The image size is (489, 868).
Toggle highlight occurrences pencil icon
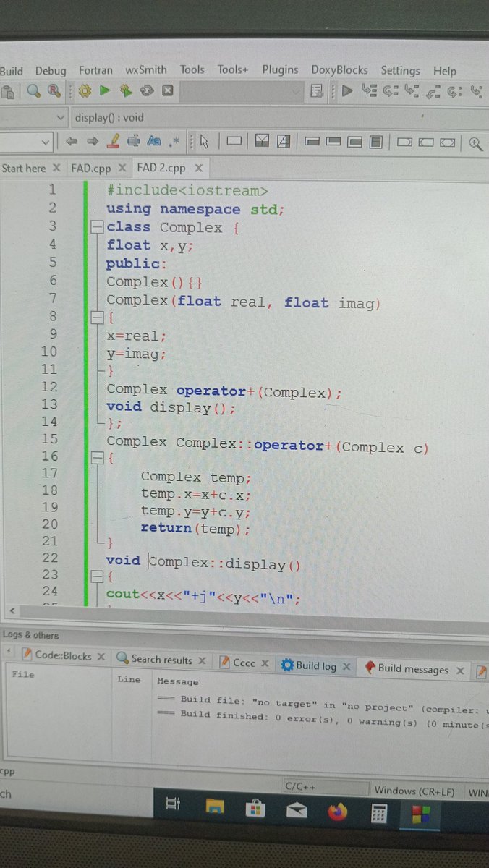113,141
